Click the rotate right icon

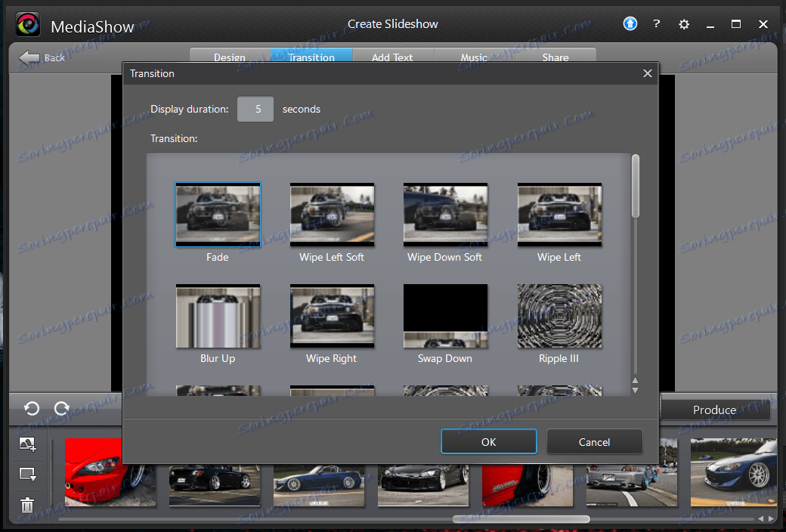pos(62,409)
